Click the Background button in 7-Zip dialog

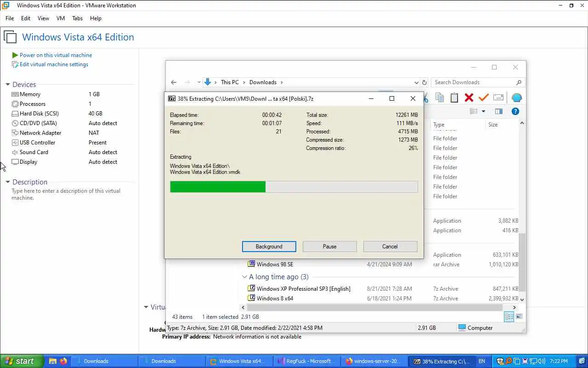pos(269,247)
